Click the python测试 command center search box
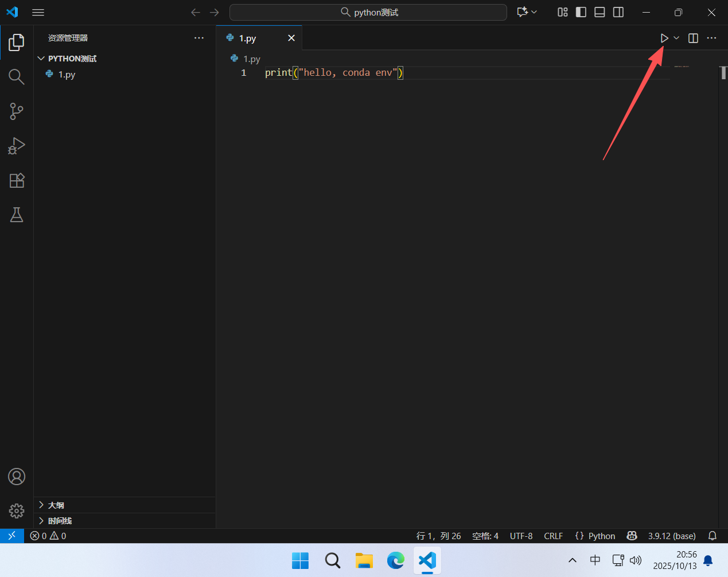Image resolution: width=728 pixels, height=577 pixels. [368, 12]
